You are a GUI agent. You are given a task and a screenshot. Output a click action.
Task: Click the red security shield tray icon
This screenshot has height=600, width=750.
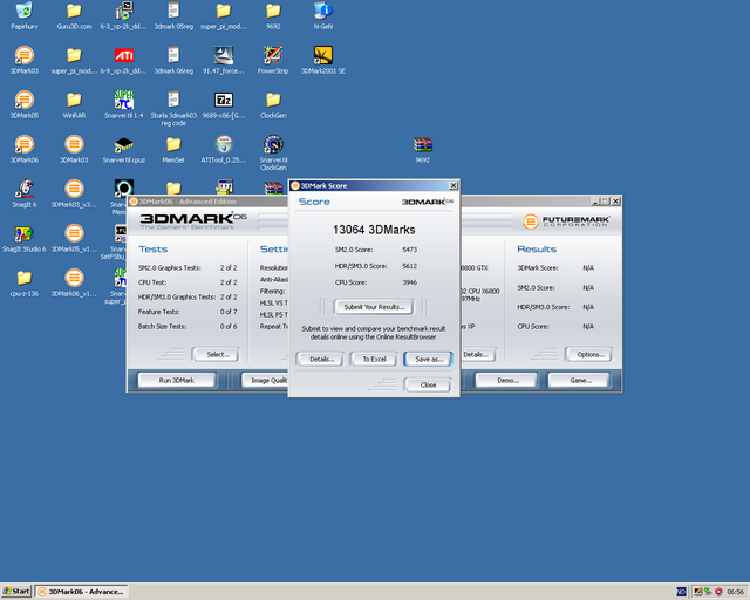[x=718, y=592]
